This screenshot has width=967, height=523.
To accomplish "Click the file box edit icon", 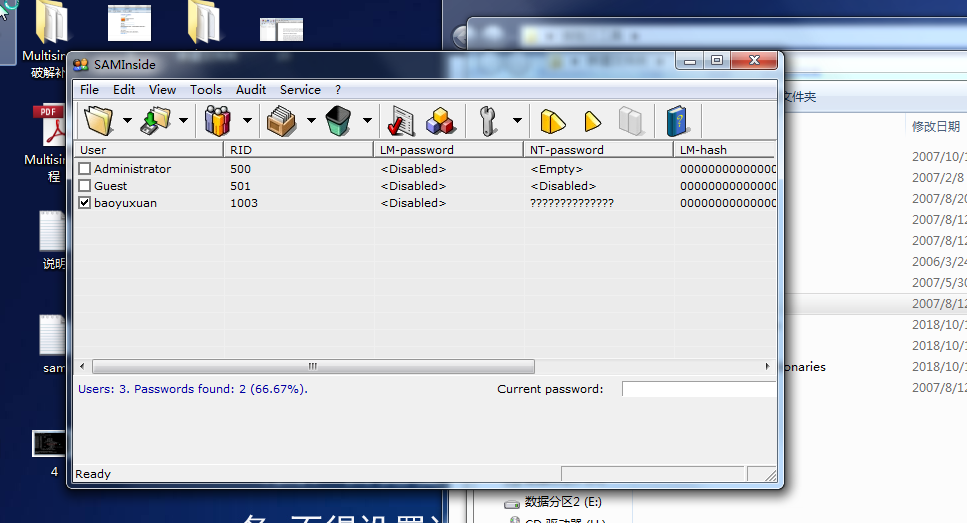I will pos(282,120).
